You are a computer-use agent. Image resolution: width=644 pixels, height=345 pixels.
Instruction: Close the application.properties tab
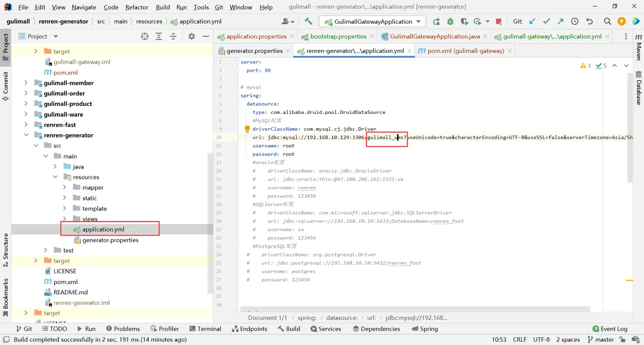coord(293,37)
